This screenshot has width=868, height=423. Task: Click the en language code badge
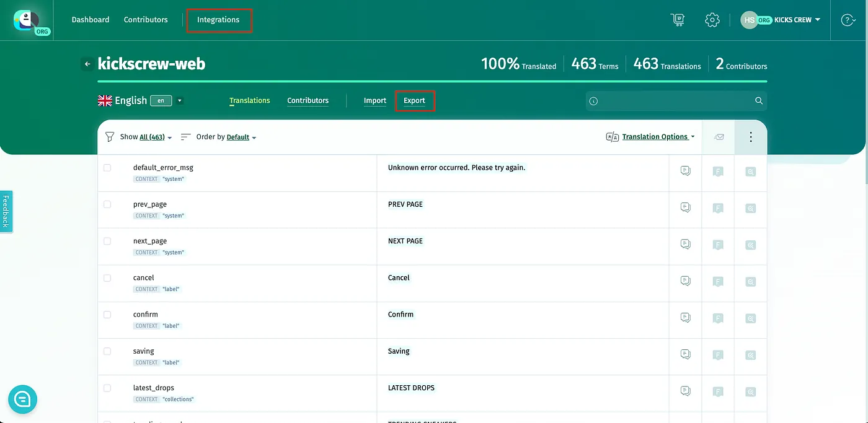pos(161,100)
